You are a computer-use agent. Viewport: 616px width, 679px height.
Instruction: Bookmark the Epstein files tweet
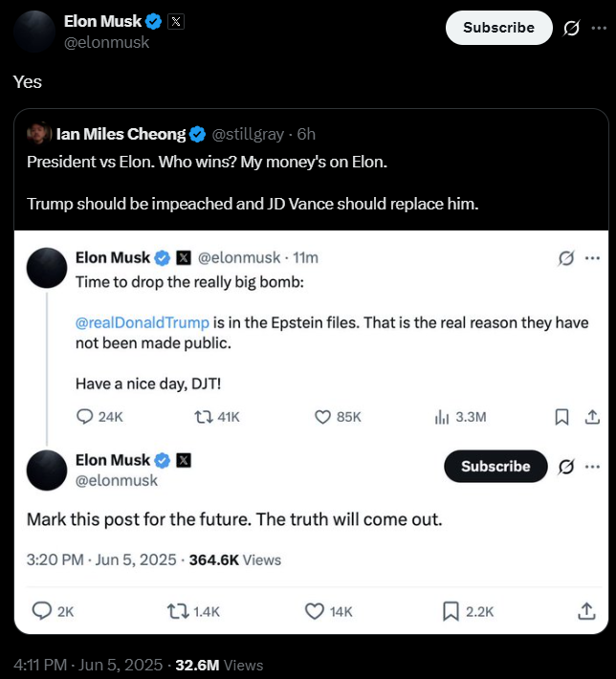[562, 417]
